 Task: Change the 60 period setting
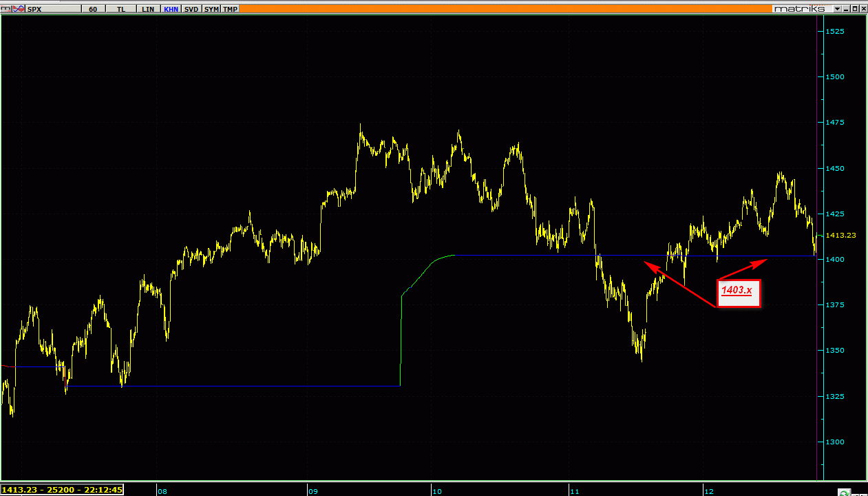[x=93, y=9]
